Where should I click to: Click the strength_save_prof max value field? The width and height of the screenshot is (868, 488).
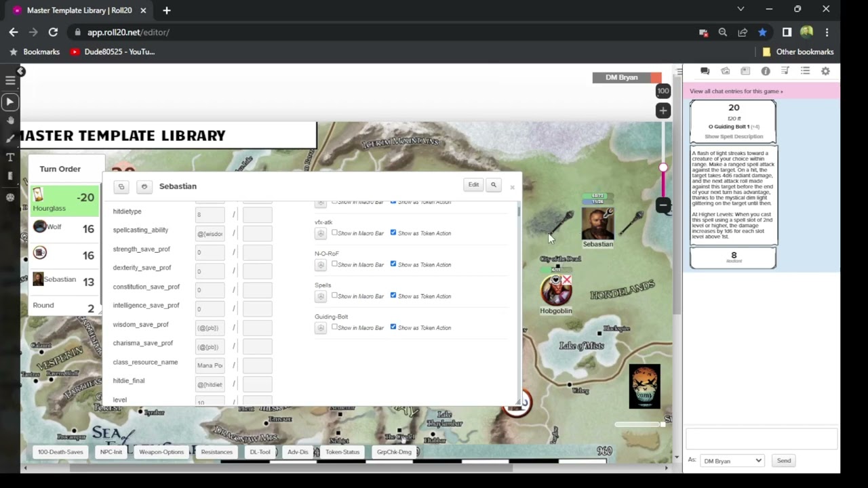257,252
